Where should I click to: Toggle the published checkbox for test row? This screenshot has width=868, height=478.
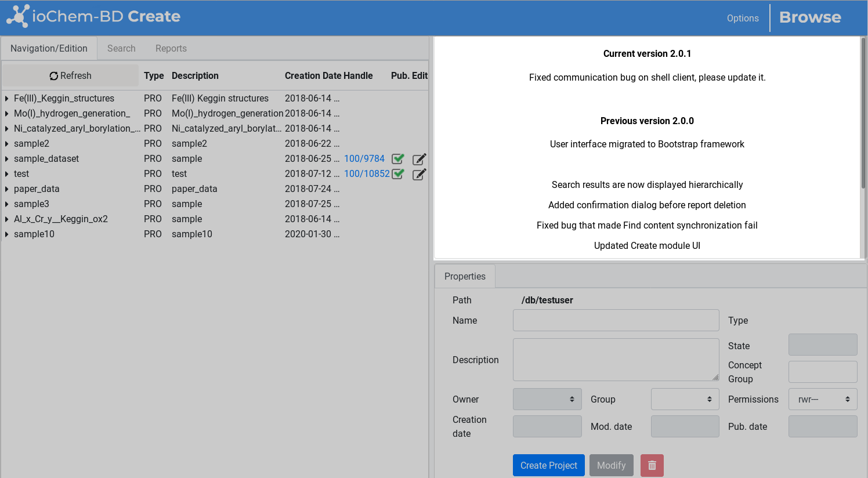point(398,174)
